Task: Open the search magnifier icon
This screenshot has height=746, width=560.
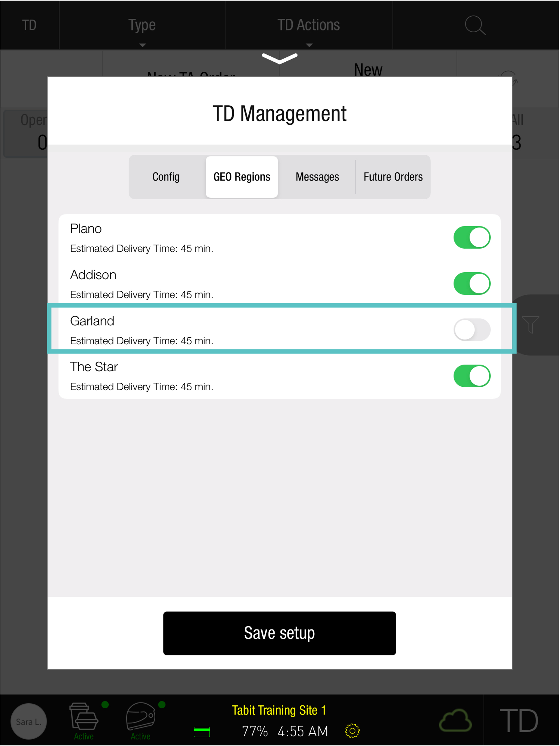Action: [x=475, y=25]
